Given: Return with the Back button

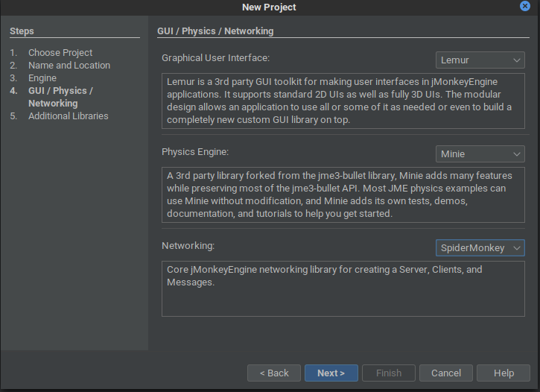Looking at the screenshot, I should [274, 373].
